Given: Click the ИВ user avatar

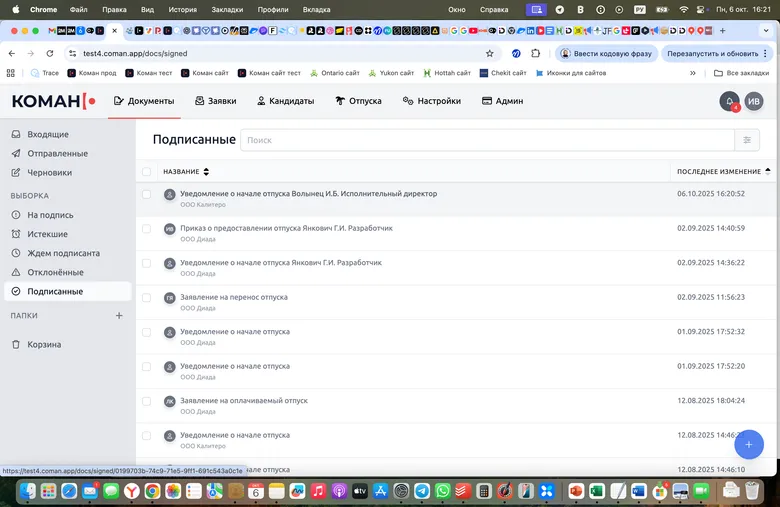Looking at the screenshot, I should tap(754, 101).
